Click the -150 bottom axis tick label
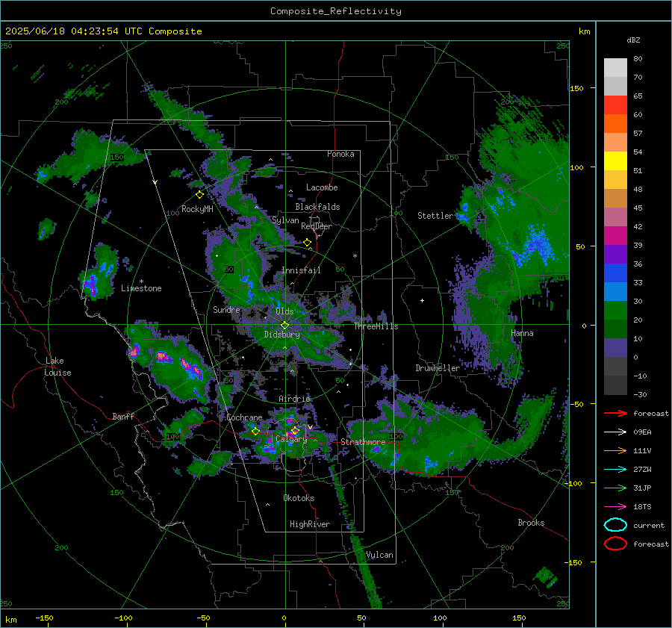 click(44, 618)
